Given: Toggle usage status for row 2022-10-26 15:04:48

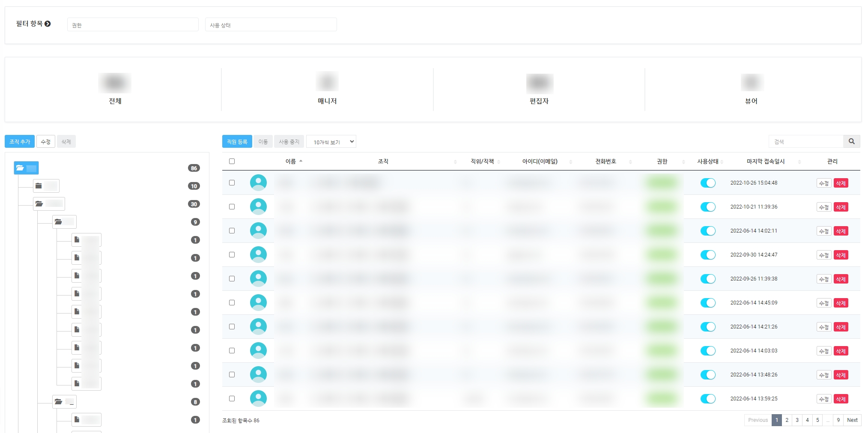Looking at the screenshot, I should click(x=707, y=183).
